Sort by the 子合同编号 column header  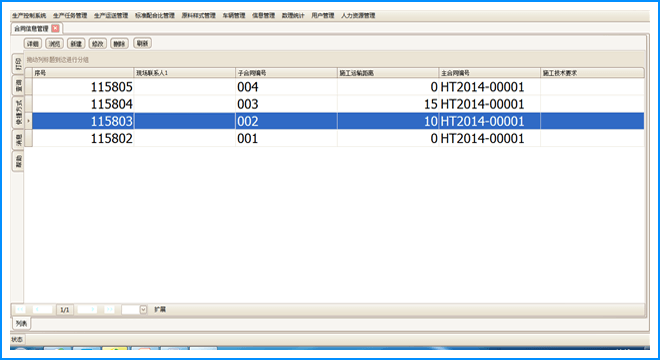coord(286,73)
